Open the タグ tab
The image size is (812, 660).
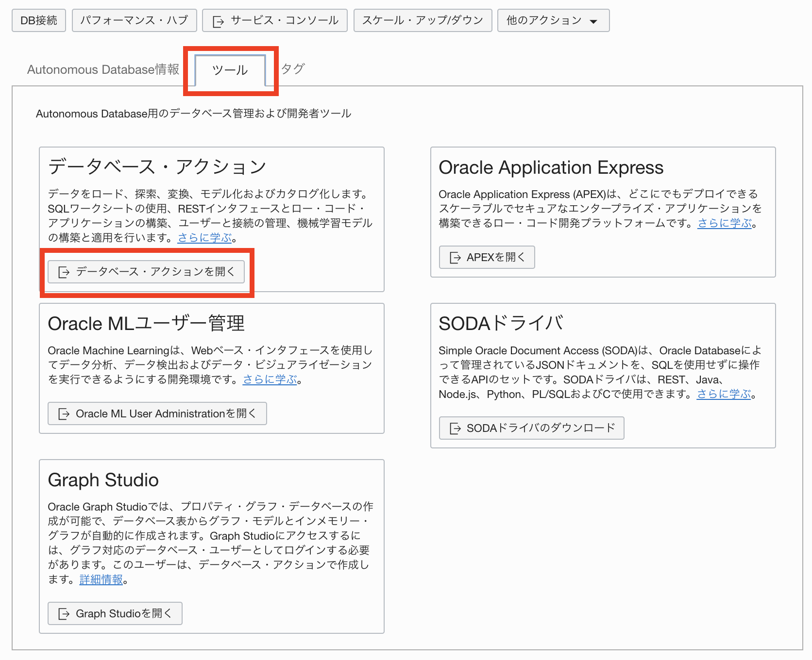coord(293,69)
